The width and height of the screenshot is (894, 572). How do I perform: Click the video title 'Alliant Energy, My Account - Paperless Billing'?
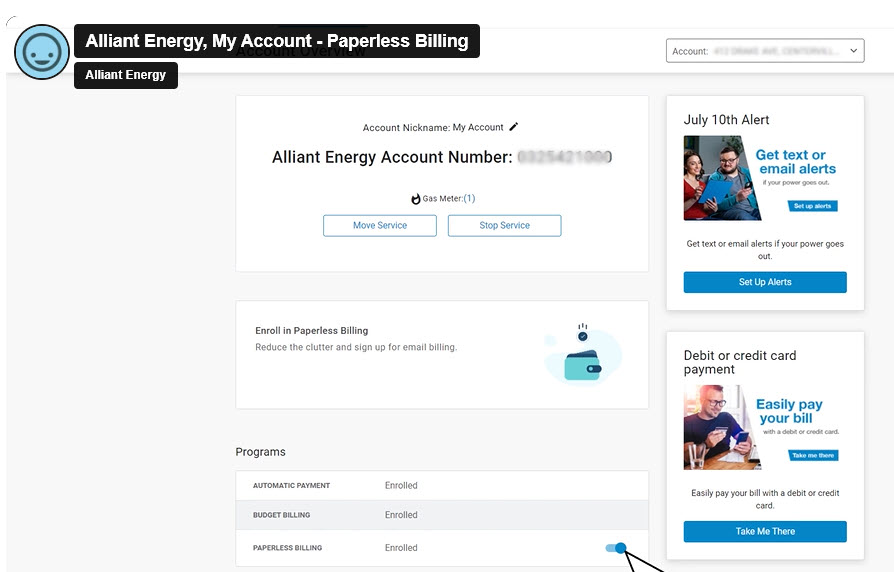[x=277, y=41]
